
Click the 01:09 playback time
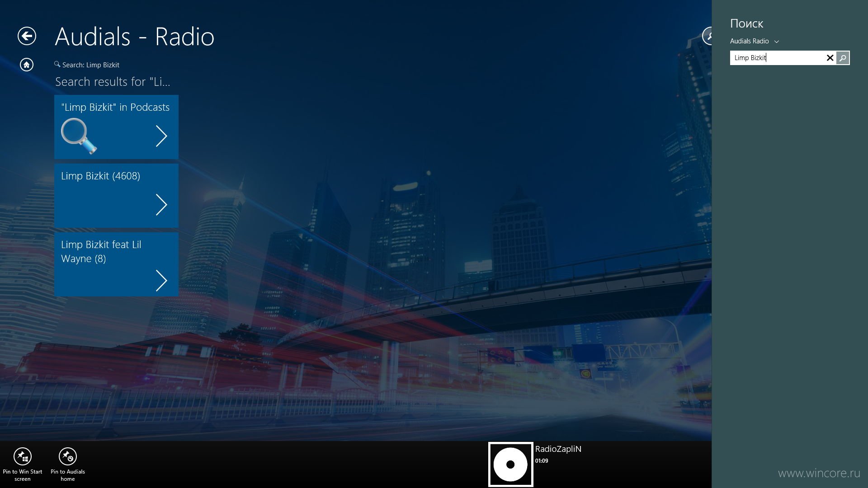(542, 461)
